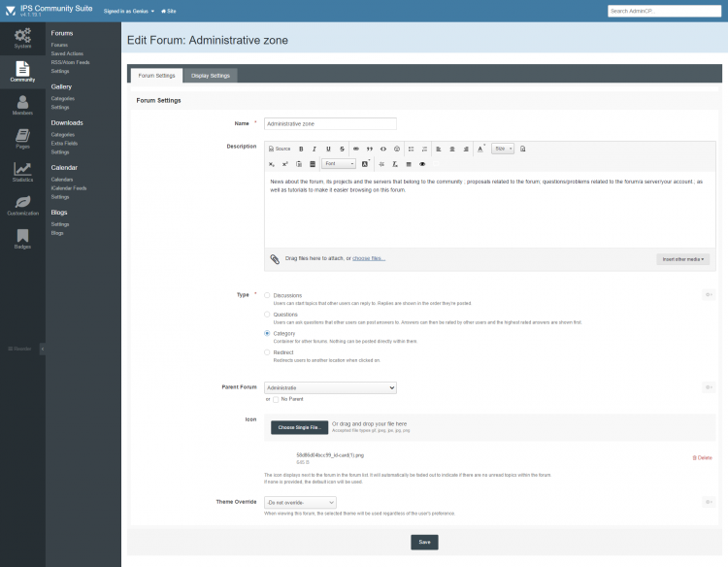Image resolution: width=728 pixels, height=567 pixels.
Task: Go to the Statistics section icon
Action: [x=22, y=171]
